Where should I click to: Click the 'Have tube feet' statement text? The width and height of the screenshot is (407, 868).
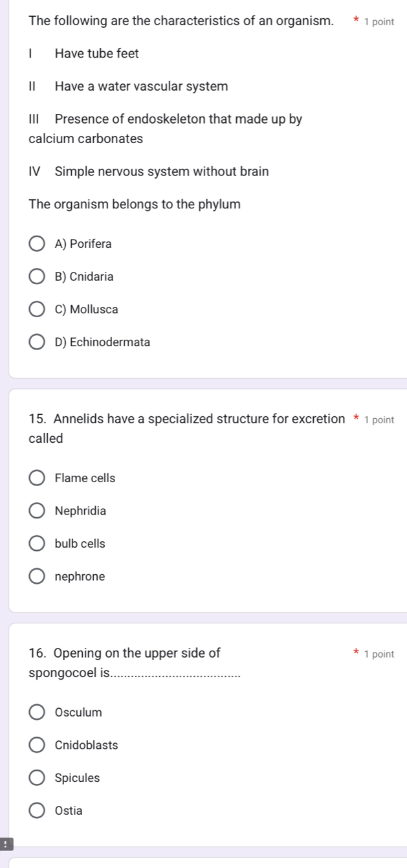97,54
